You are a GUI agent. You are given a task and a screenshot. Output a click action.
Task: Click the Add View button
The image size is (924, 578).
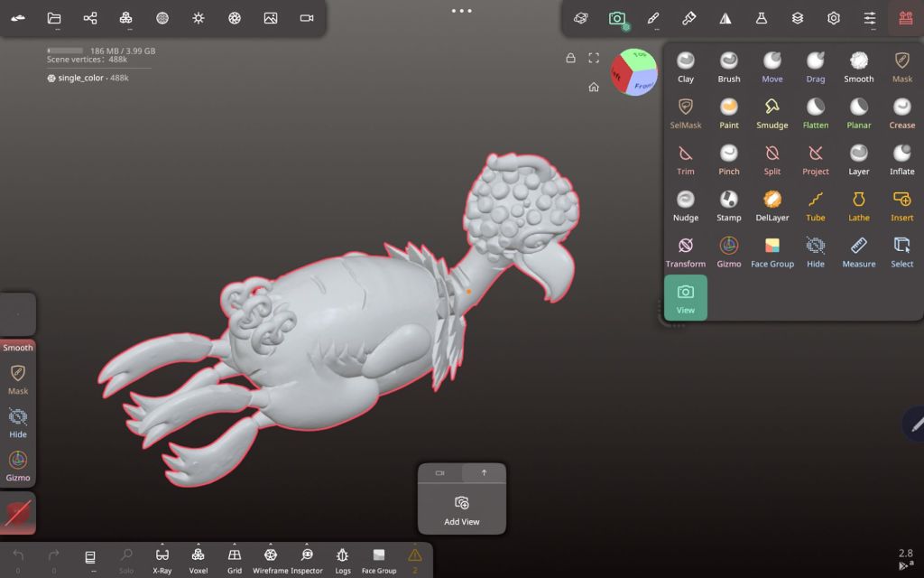pyautogui.click(x=462, y=509)
